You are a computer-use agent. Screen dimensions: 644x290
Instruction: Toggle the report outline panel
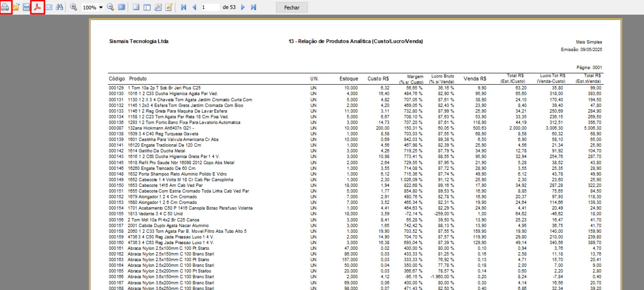[136, 7]
